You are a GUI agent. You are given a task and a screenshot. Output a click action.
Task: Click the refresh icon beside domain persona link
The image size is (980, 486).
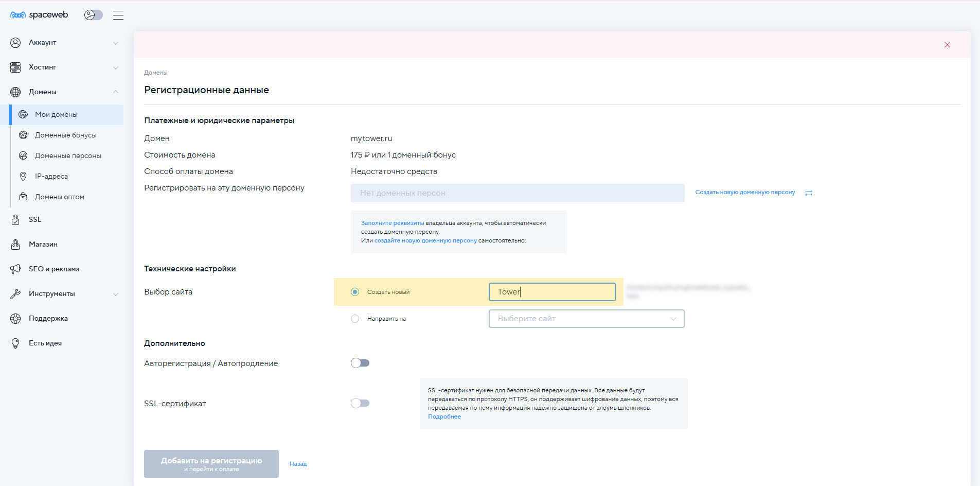point(809,193)
